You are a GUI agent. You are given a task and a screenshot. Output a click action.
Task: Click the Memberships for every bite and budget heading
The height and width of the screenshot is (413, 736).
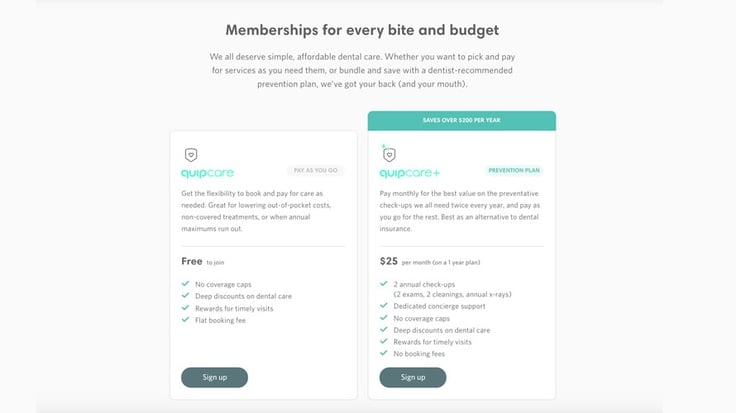[x=362, y=30]
